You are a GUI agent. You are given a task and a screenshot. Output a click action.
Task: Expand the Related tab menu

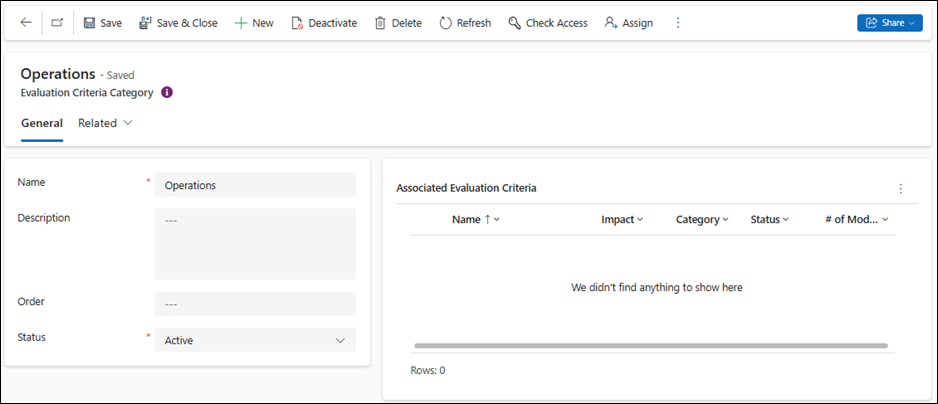[105, 123]
